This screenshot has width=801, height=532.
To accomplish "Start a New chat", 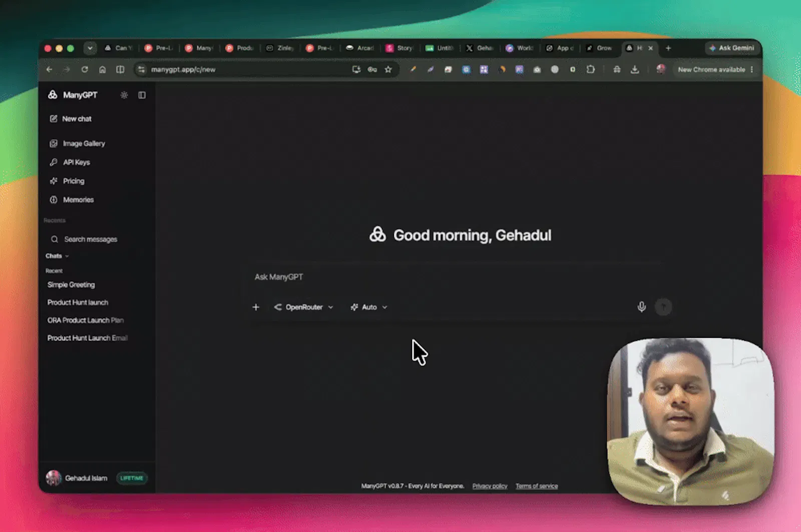I will pyautogui.click(x=71, y=119).
